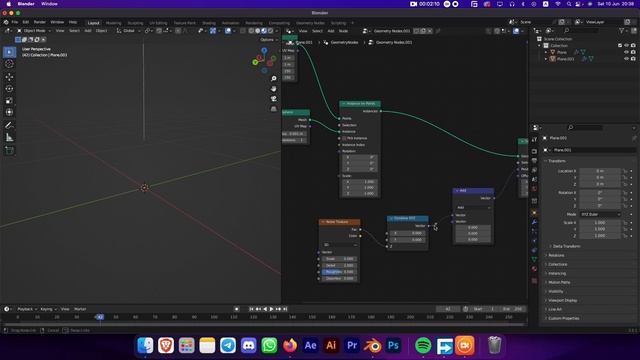Image resolution: width=640 pixels, height=360 pixels.
Task: Adjust Roughness slider in Noise Texture node
Action: pyautogui.click(x=340, y=272)
